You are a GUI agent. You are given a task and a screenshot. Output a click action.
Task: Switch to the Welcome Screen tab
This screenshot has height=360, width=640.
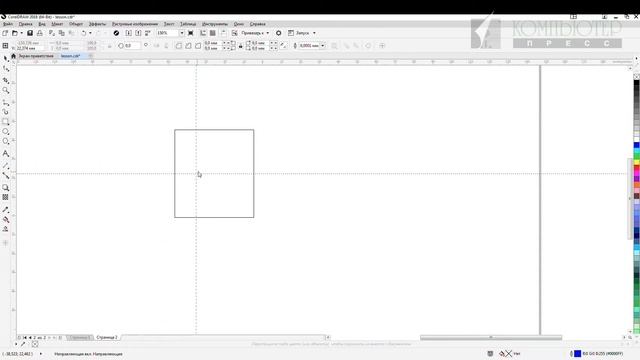36,56
